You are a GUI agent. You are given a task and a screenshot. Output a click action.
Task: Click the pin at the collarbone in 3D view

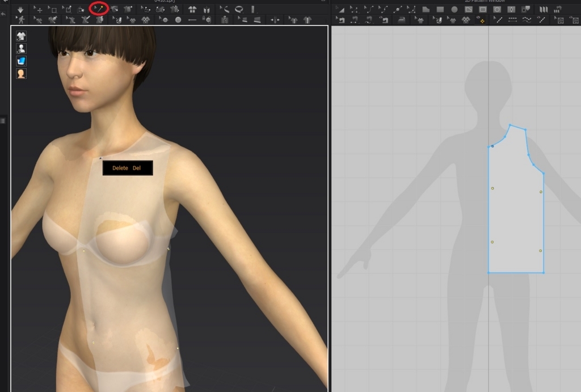[x=100, y=158]
